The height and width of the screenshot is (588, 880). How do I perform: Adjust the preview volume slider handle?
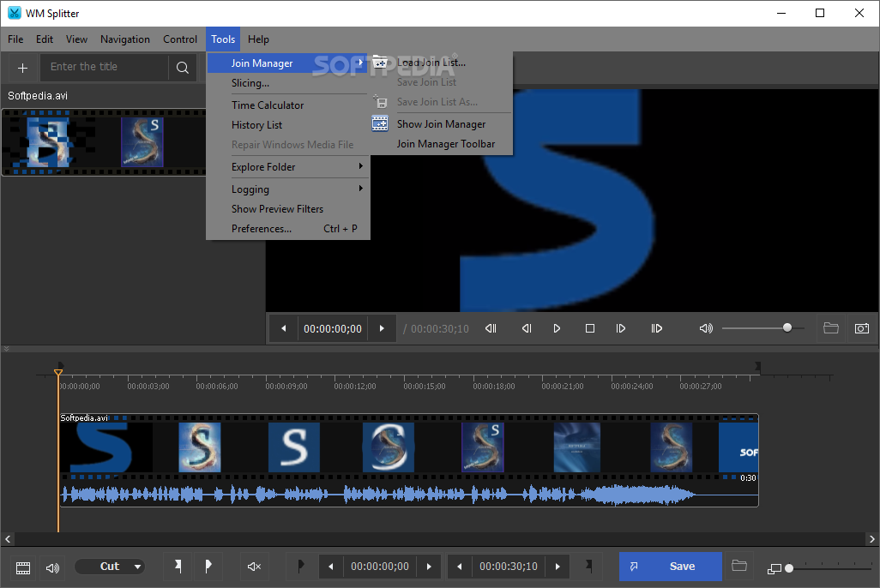787,327
